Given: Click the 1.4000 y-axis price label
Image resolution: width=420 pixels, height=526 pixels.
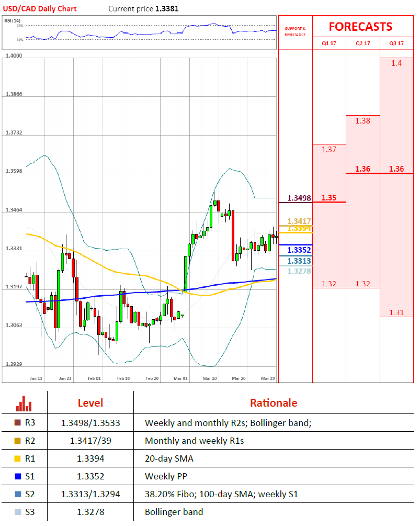Looking at the screenshot, I should pyautogui.click(x=14, y=55).
